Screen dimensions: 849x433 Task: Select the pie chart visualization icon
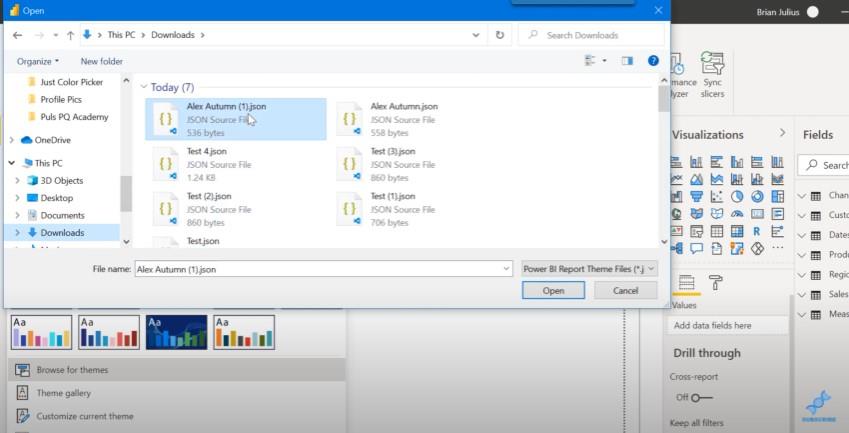tap(737, 196)
